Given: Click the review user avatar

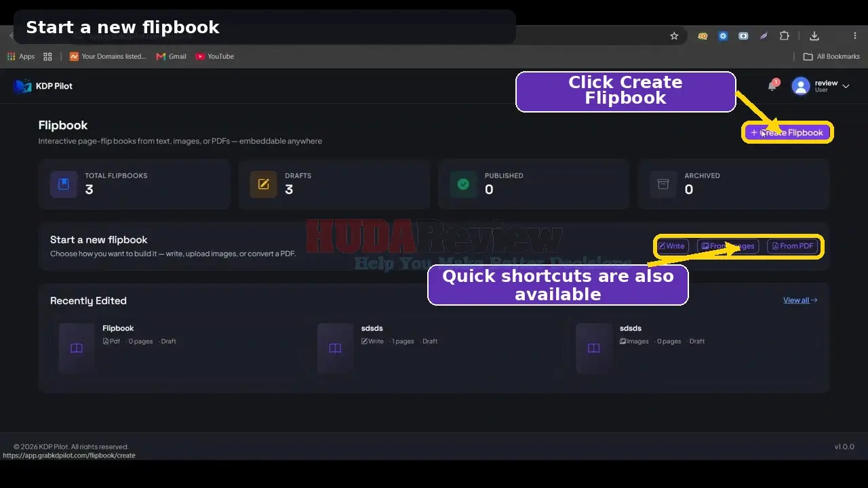Looking at the screenshot, I should (801, 86).
